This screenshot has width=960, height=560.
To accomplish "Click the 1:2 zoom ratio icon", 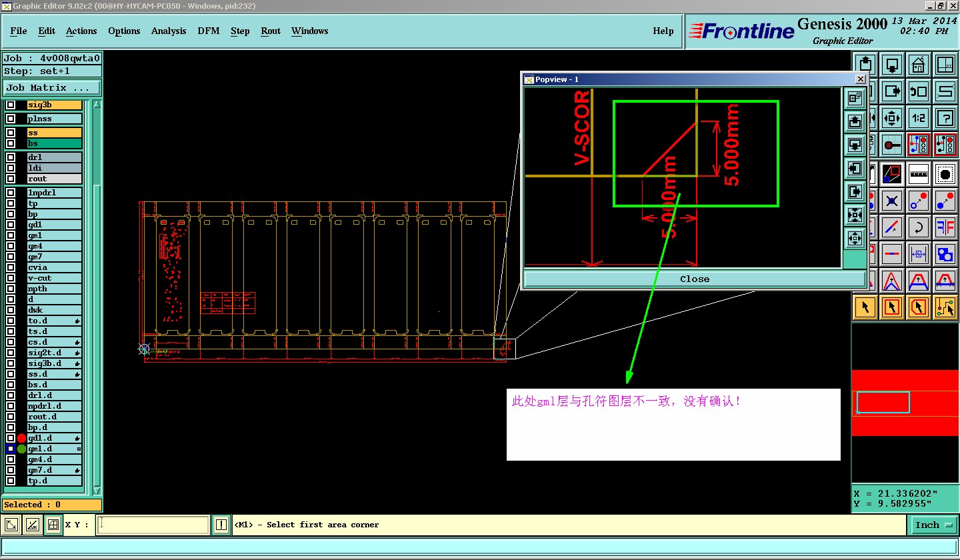I will (919, 118).
